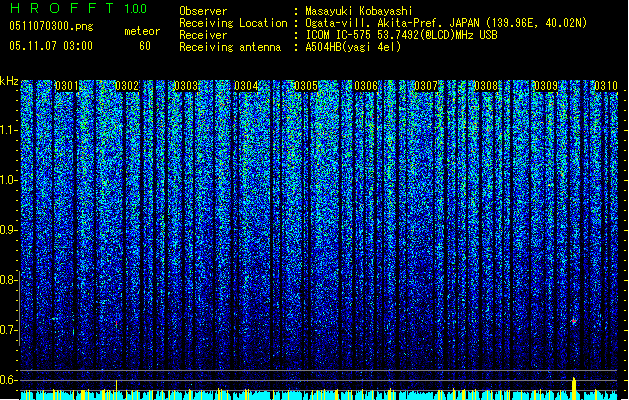Image resolution: width=629 pixels, height=400 pixels.
Task: Click the 0305 time marker
Action: (306, 86)
